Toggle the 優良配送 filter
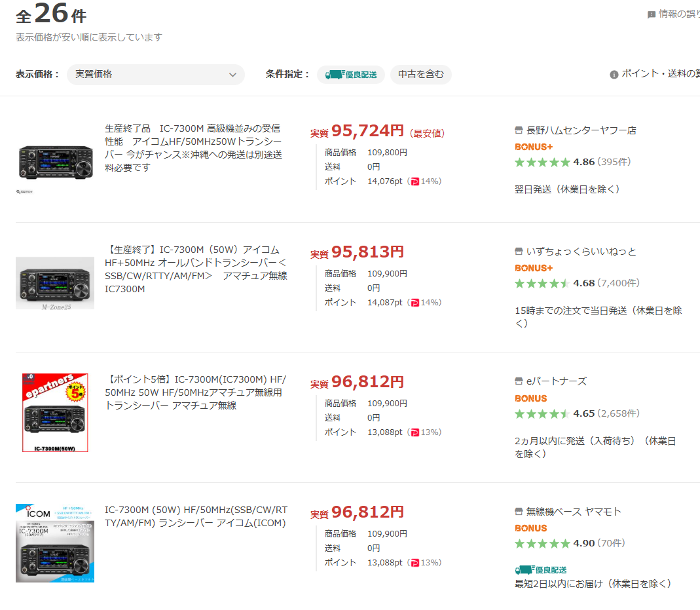 (x=351, y=75)
